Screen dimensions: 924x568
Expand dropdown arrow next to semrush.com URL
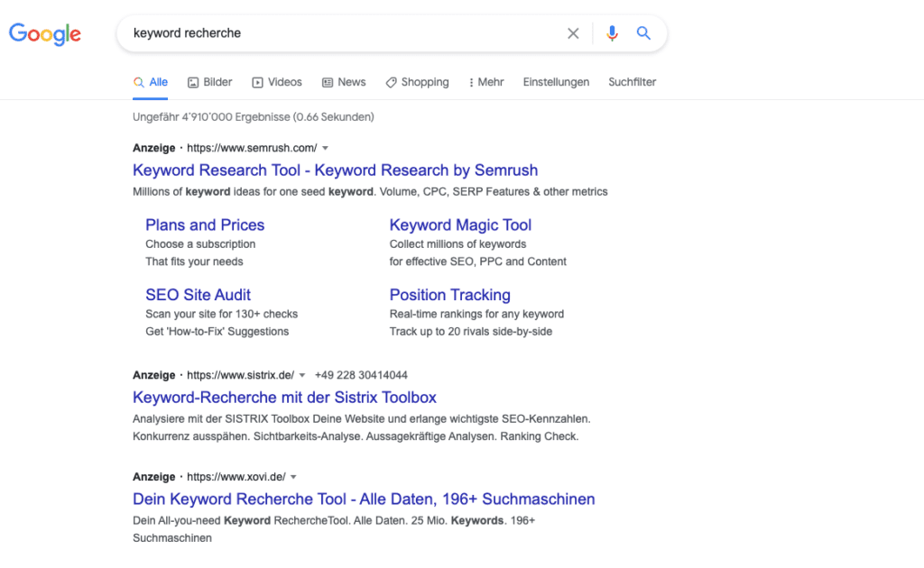pyautogui.click(x=325, y=148)
